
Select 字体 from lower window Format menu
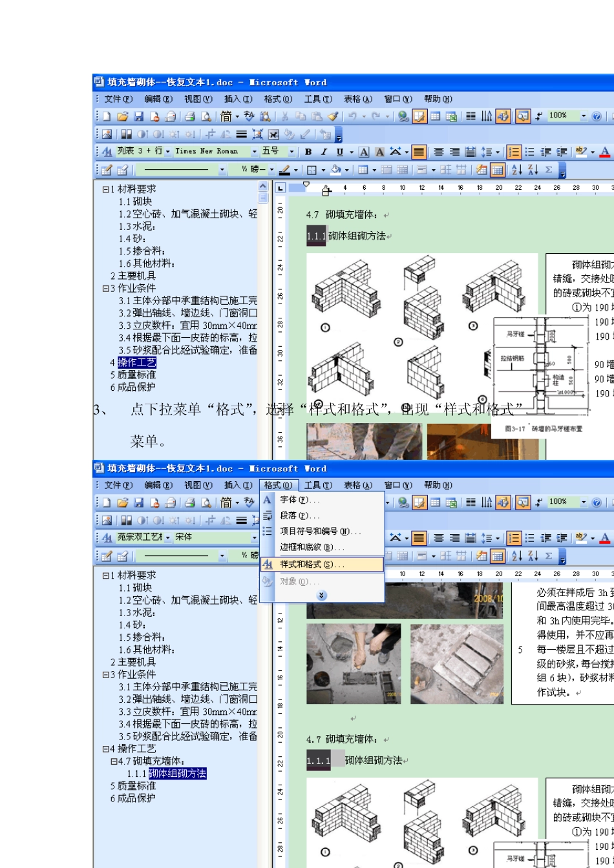point(322,500)
